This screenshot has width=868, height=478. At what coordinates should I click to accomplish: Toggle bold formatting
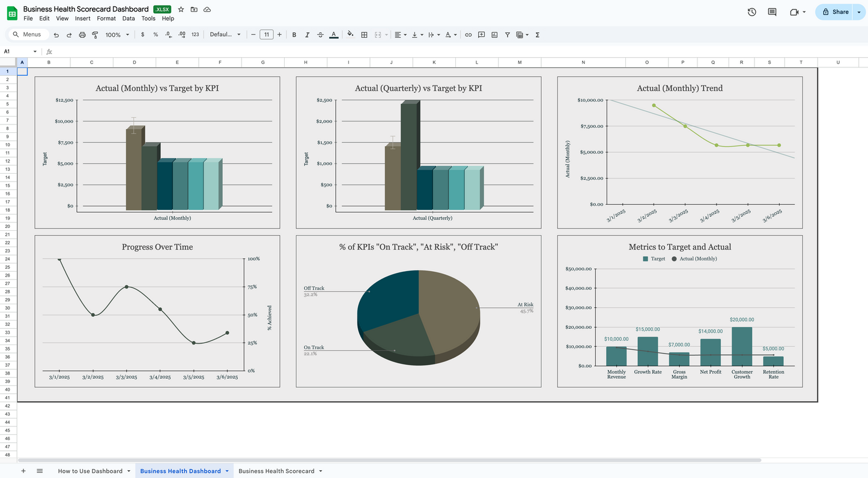click(x=294, y=35)
